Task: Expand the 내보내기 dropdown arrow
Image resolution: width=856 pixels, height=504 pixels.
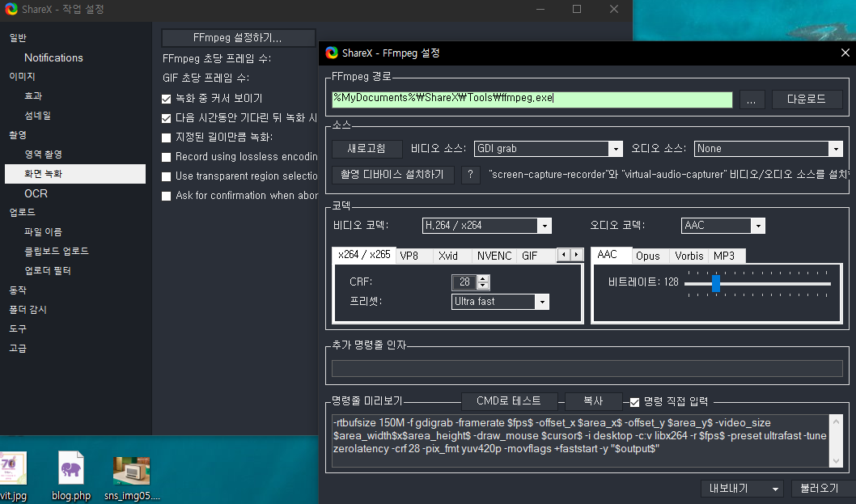Action: point(775,489)
